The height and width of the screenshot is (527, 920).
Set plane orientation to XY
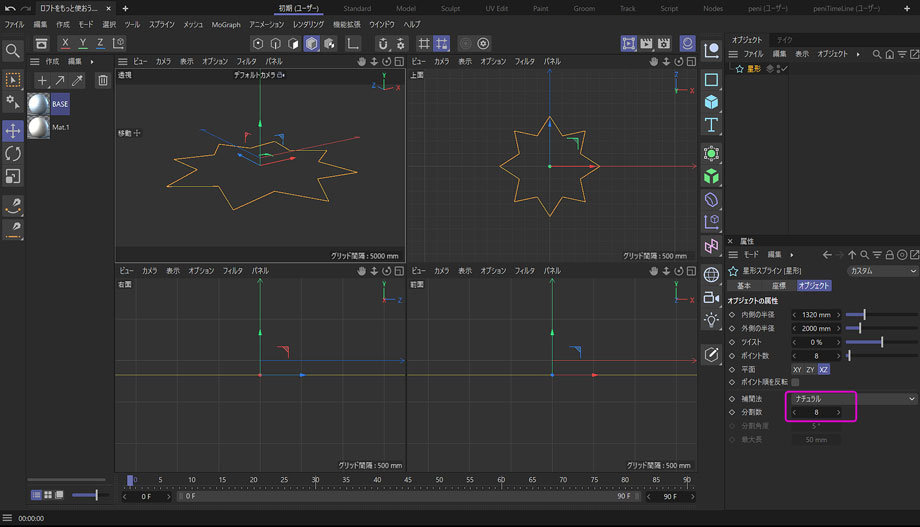(x=796, y=369)
